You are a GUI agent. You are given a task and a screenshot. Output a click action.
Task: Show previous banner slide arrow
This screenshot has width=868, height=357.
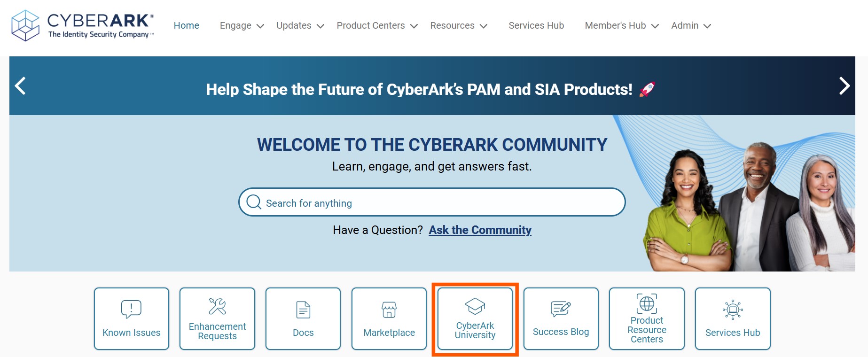20,85
